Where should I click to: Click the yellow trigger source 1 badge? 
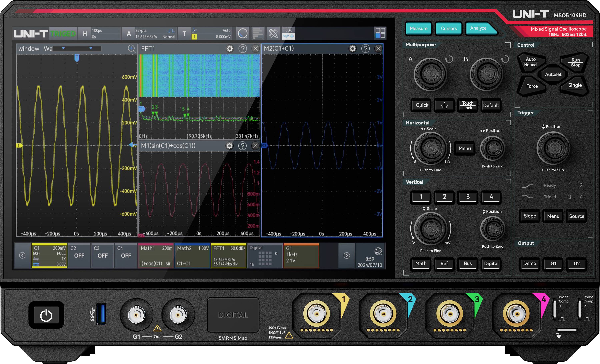coord(194,37)
